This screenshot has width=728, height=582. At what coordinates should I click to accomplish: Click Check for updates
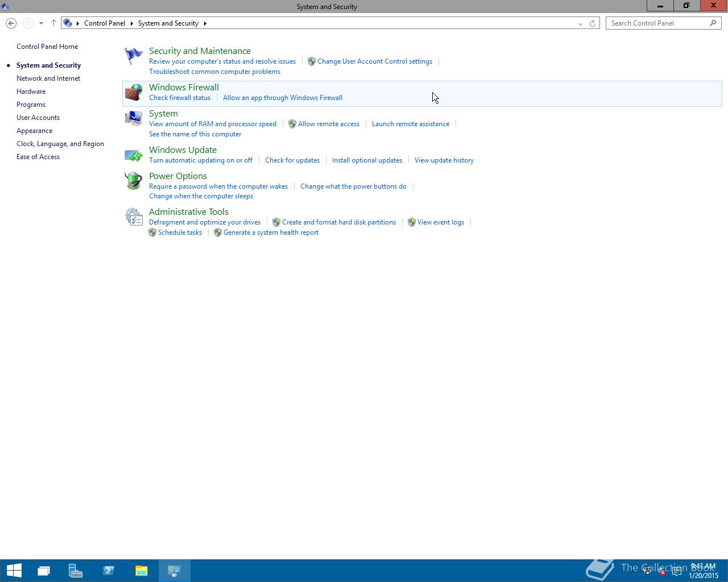click(x=292, y=160)
